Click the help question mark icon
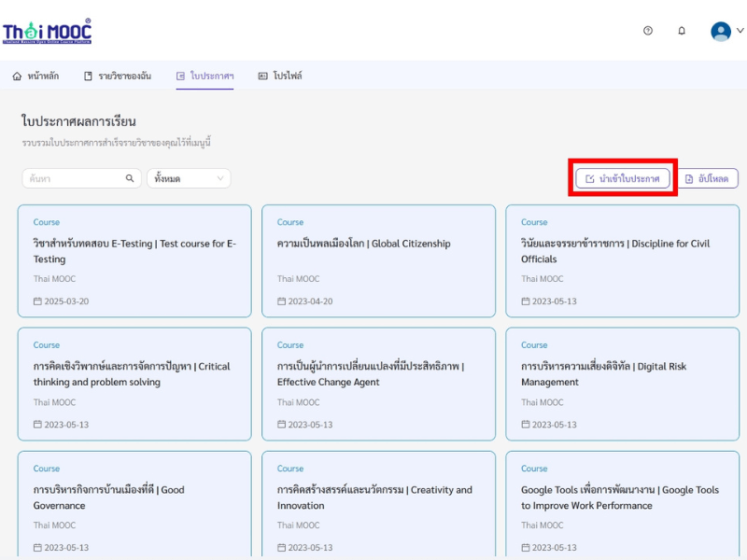This screenshot has height=560, width=747. pyautogui.click(x=647, y=31)
